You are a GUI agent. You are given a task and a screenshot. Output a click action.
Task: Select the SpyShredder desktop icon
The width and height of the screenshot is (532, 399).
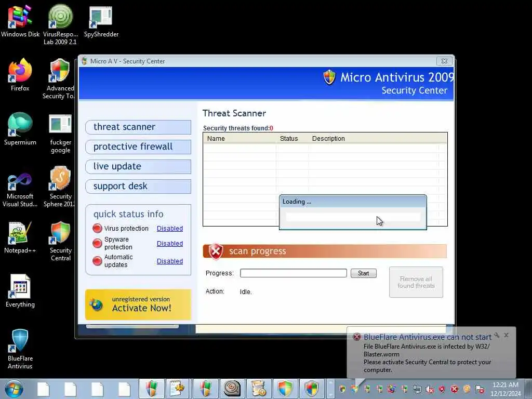[x=101, y=21]
